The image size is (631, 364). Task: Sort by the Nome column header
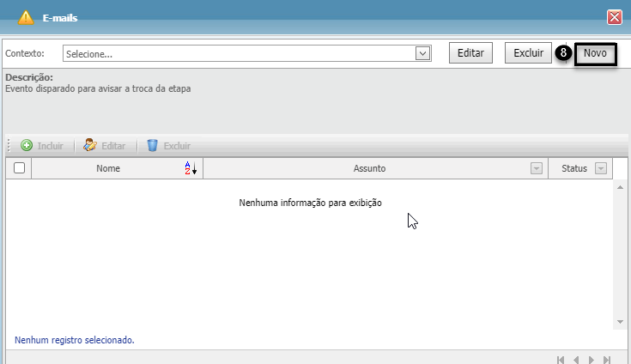(x=108, y=168)
